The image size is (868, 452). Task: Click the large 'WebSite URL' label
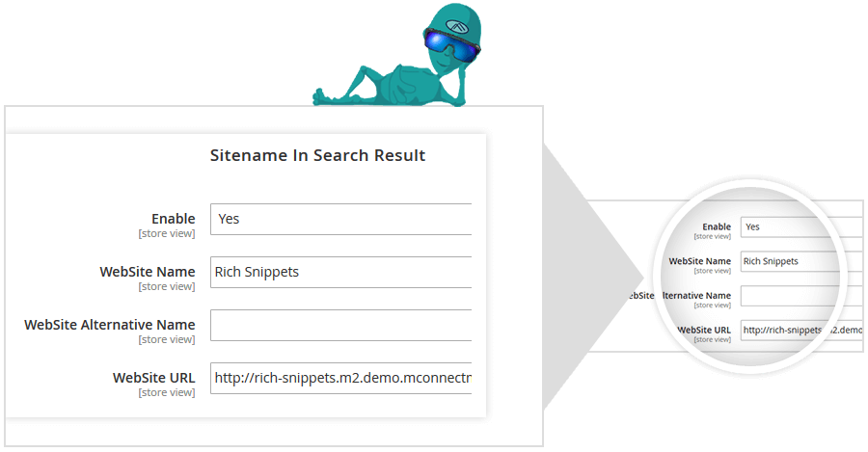pos(153,378)
